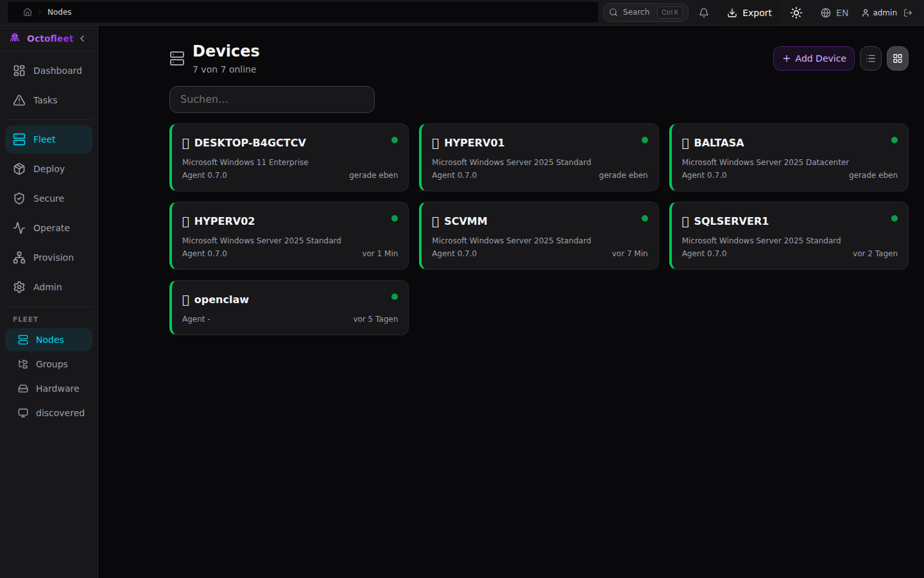The image size is (924, 578).
Task: Click the online status dot on BALTASA
Action: click(x=894, y=140)
